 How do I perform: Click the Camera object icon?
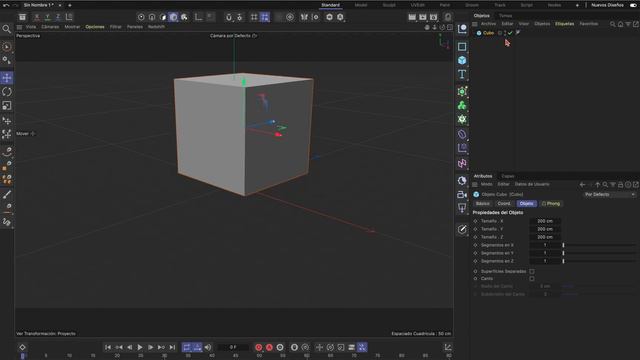[462, 195]
